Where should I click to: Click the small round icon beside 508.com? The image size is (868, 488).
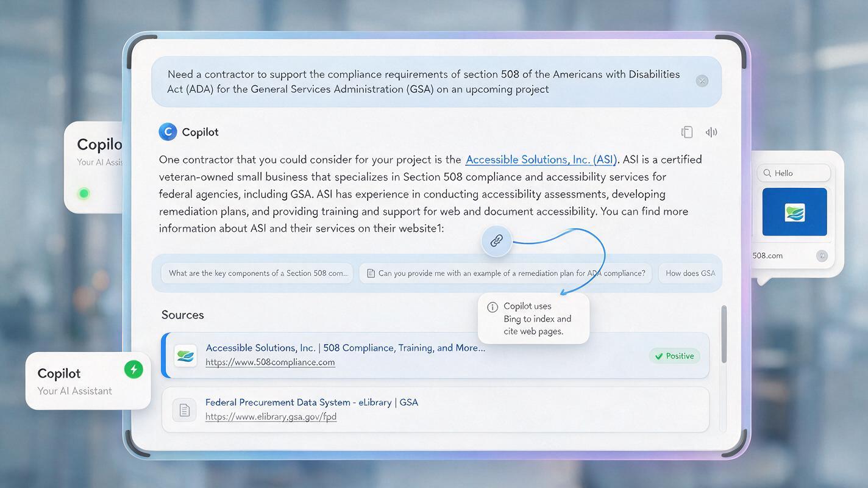(x=822, y=256)
